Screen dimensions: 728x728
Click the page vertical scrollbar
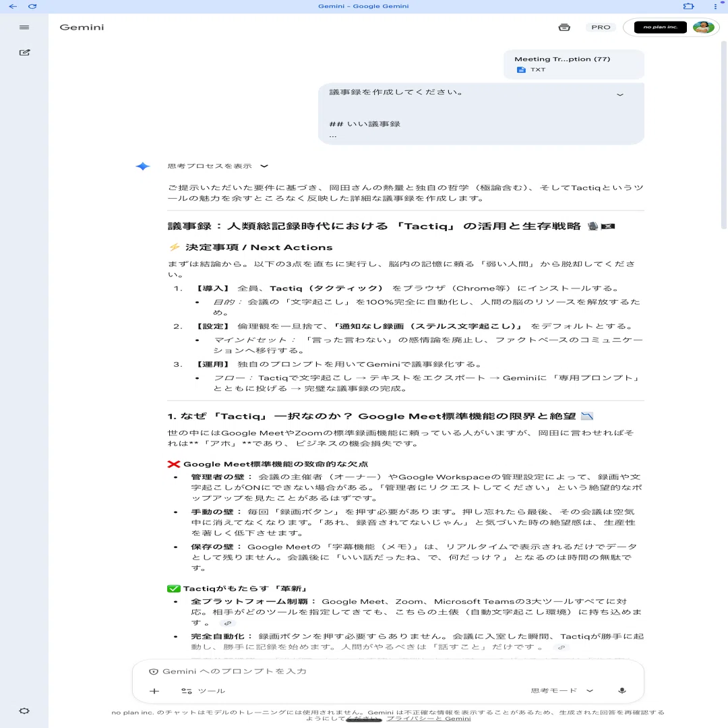point(723,135)
